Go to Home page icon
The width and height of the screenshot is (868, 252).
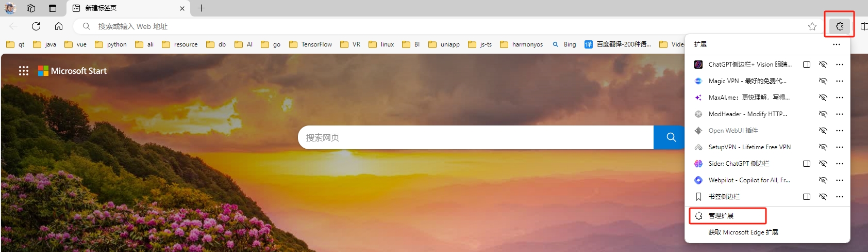click(x=59, y=26)
